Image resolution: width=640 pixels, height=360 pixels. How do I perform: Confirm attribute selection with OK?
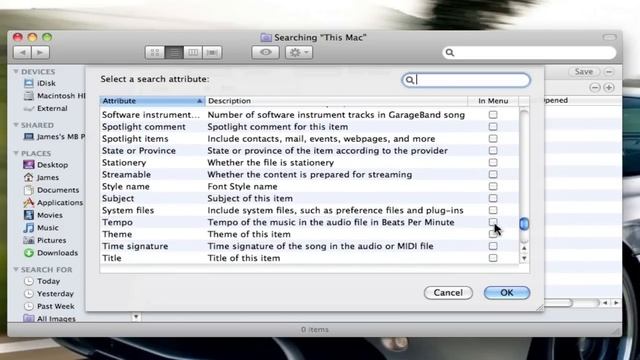tap(507, 293)
